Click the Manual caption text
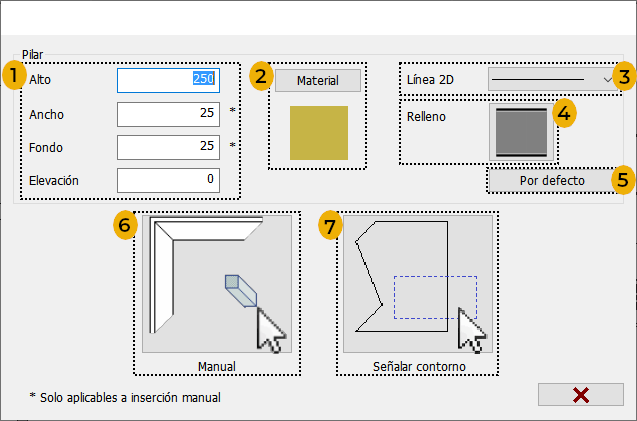Viewport: 637px width, 421px height. [217, 367]
